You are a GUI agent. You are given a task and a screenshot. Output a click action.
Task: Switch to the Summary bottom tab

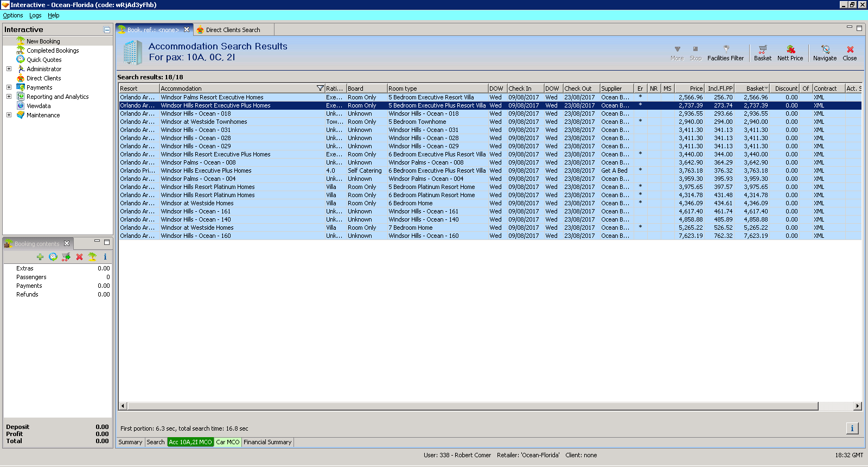point(130,442)
